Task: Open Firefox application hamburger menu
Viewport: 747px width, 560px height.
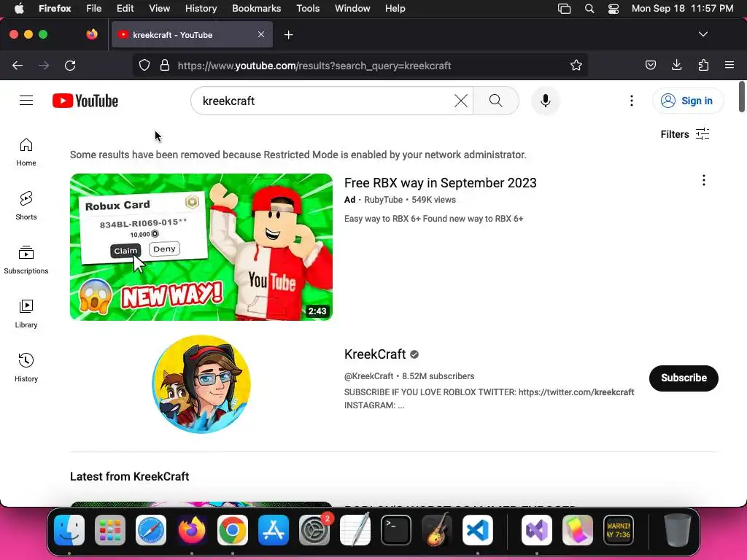Action: (x=729, y=65)
